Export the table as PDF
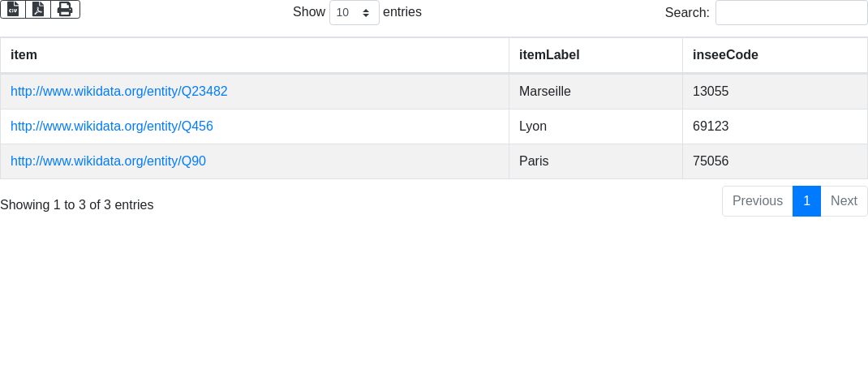 pyautogui.click(x=38, y=9)
